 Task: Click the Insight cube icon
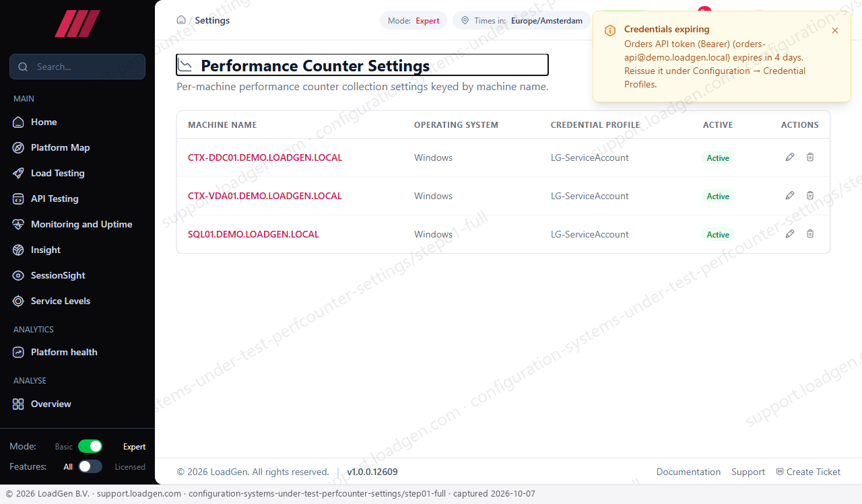18,250
